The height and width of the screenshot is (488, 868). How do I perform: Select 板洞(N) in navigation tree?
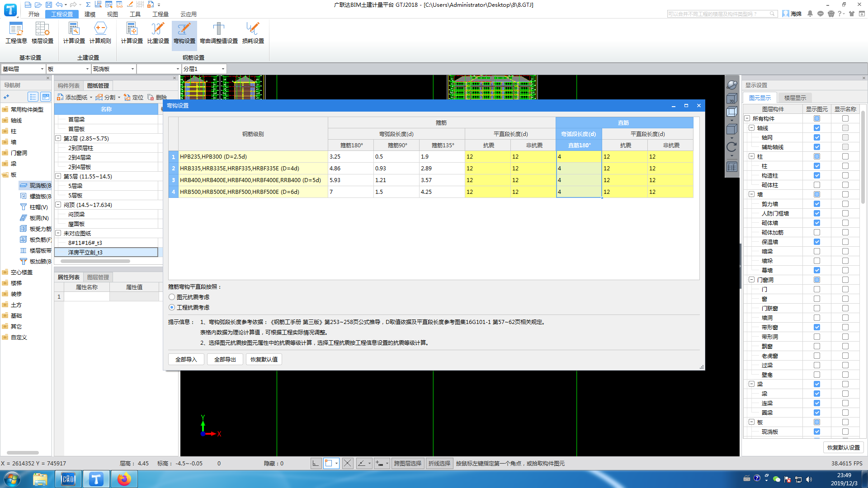[34, 218]
